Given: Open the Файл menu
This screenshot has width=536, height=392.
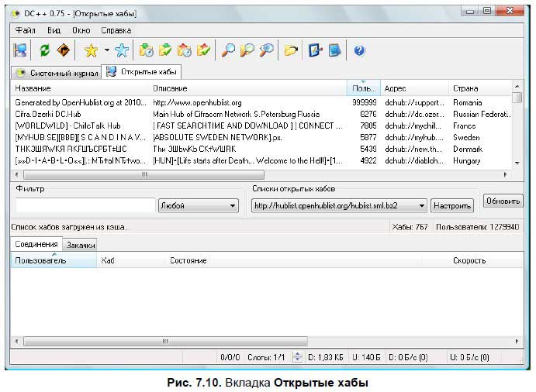Looking at the screenshot, I should (x=25, y=31).
